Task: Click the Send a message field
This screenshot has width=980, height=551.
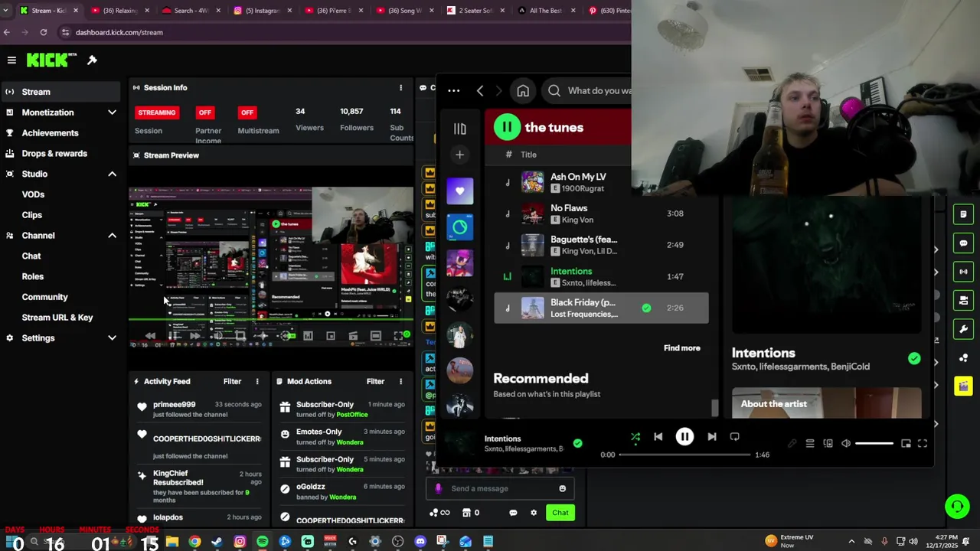Action: (x=500, y=488)
